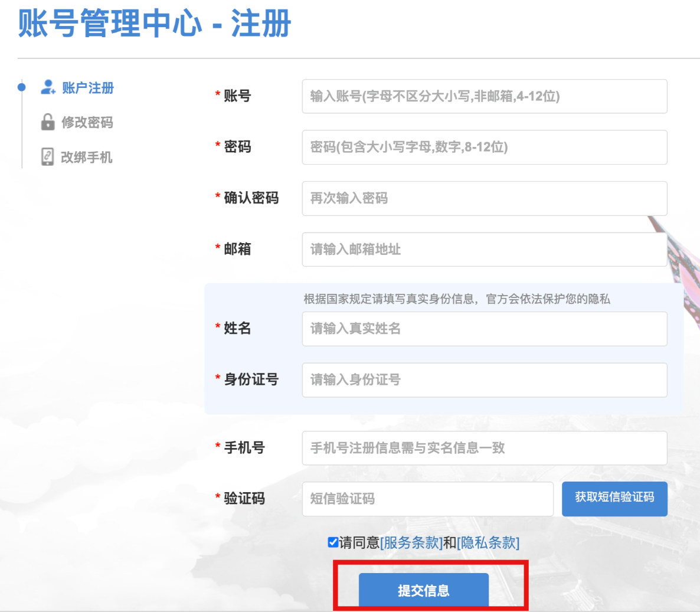This screenshot has height=612, width=700.
Task: Open the 修改密码 sidebar item
Action: (x=87, y=122)
